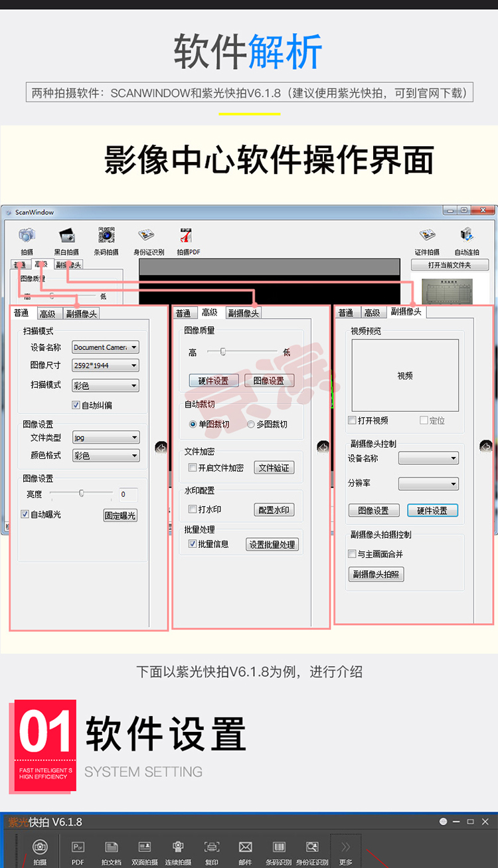This screenshot has height=868, width=498.
Task: Open the 扫描模式 彩色 dropdown
Action: point(106,385)
